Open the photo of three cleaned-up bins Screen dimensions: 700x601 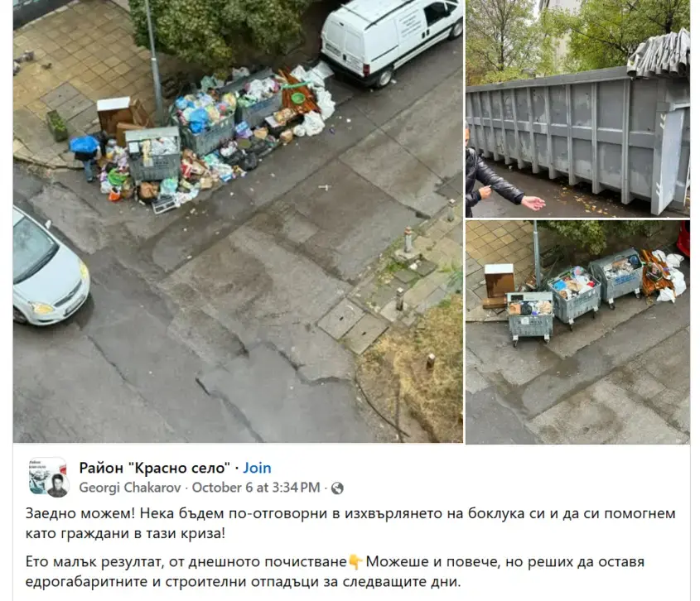click(577, 332)
